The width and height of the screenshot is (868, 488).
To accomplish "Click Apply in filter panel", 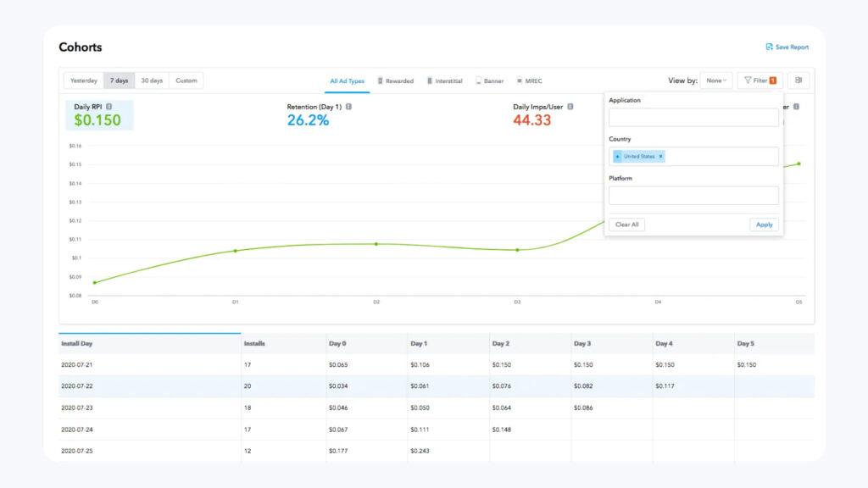I will 764,225.
